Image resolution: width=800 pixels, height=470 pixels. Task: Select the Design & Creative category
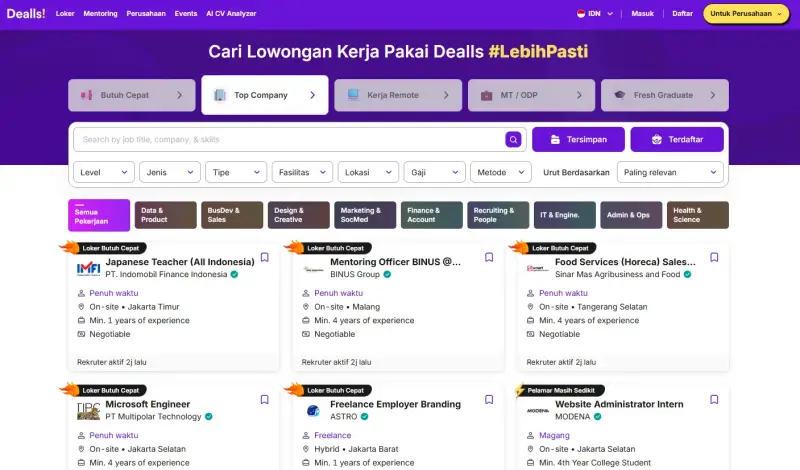tap(298, 215)
